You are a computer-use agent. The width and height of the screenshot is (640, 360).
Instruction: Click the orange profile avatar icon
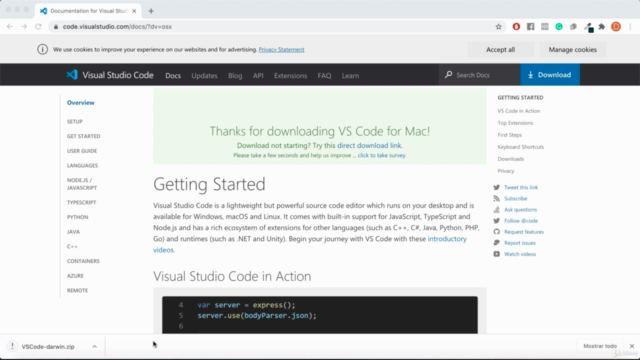coord(616,27)
